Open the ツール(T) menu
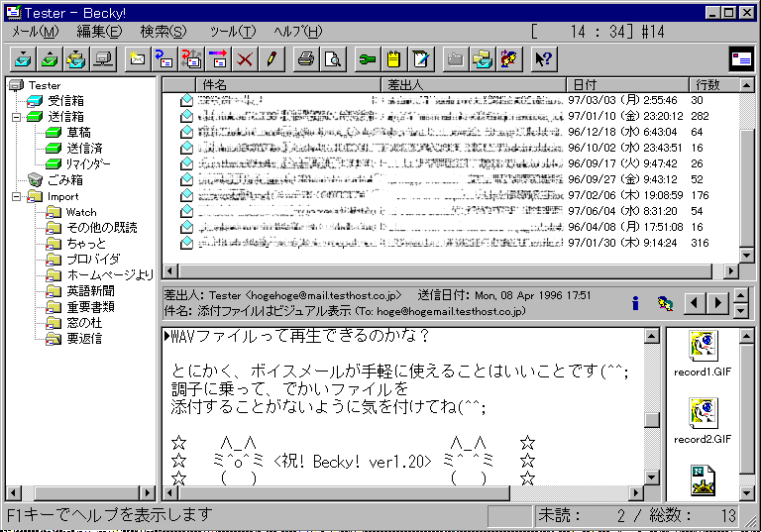The width and height of the screenshot is (761, 532). 232,32
